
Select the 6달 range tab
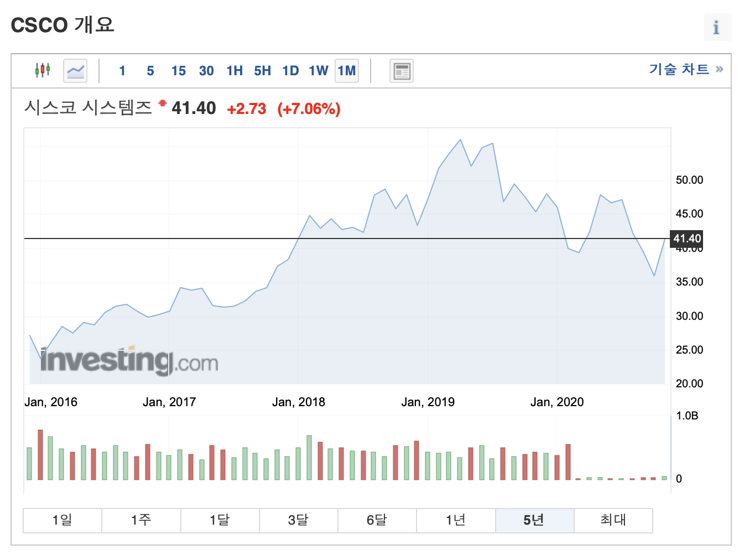click(x=377, y=520)
